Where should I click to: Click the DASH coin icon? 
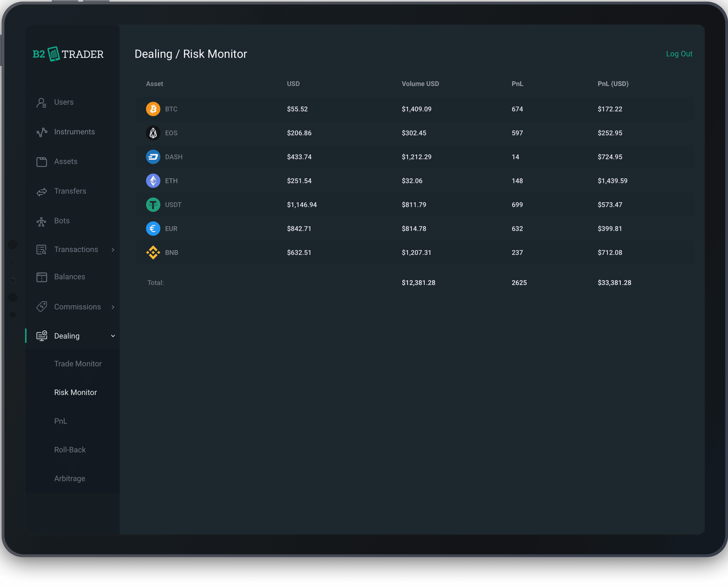tap(153, 157)
